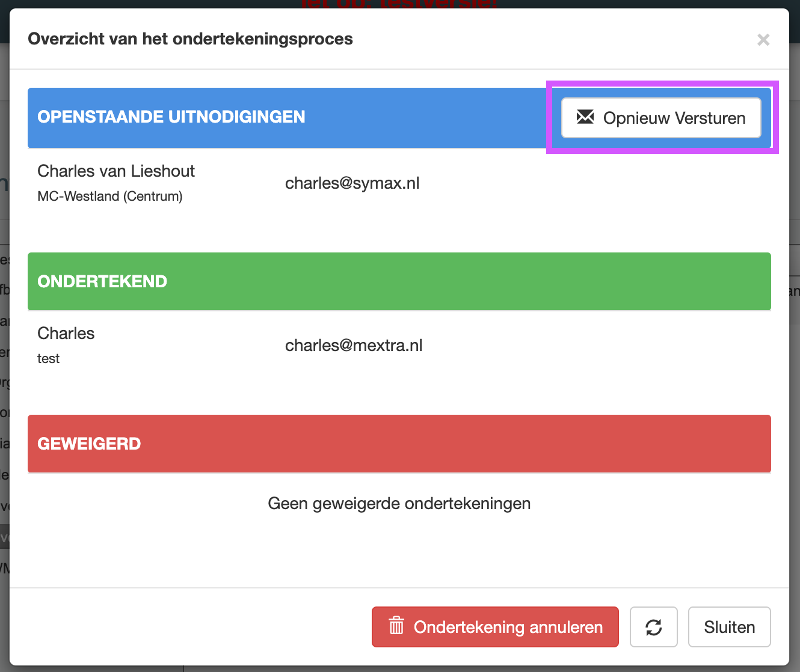Click the Geen geweigerde ondertekeningen message
The width and height of the screenshot is (800, 672).
(399, 504)
